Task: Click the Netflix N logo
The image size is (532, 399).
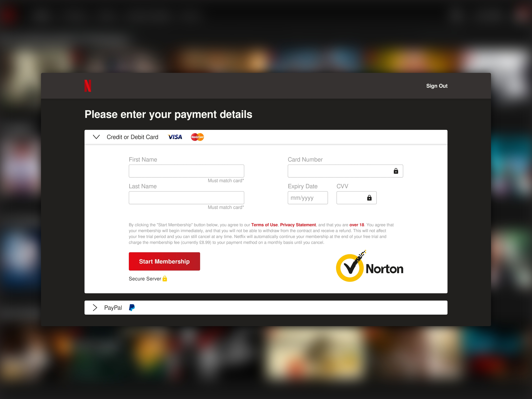Action: [x=88, y=86]
